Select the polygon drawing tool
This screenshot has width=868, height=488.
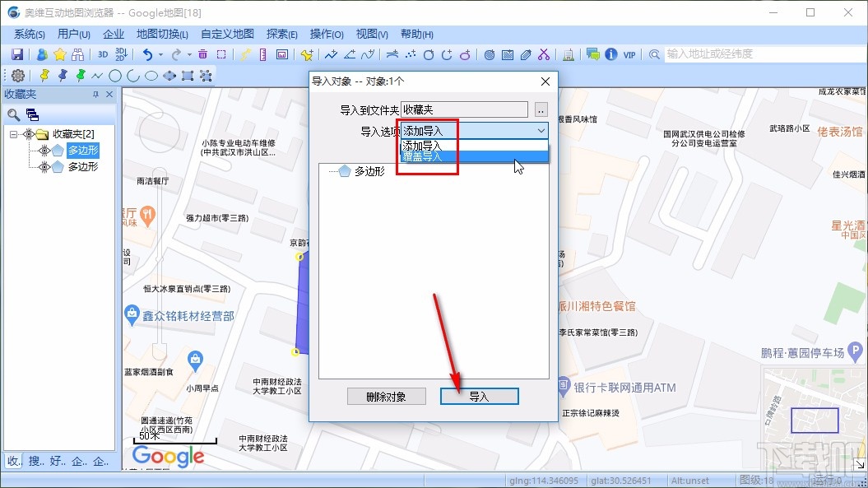pos(170,75)
